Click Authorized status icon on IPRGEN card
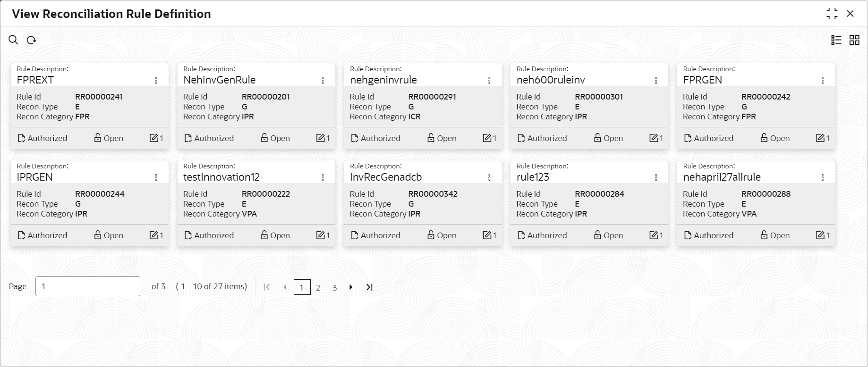Image resolution: width=868 pixels, height=367 pixels. tap(21, 235)
